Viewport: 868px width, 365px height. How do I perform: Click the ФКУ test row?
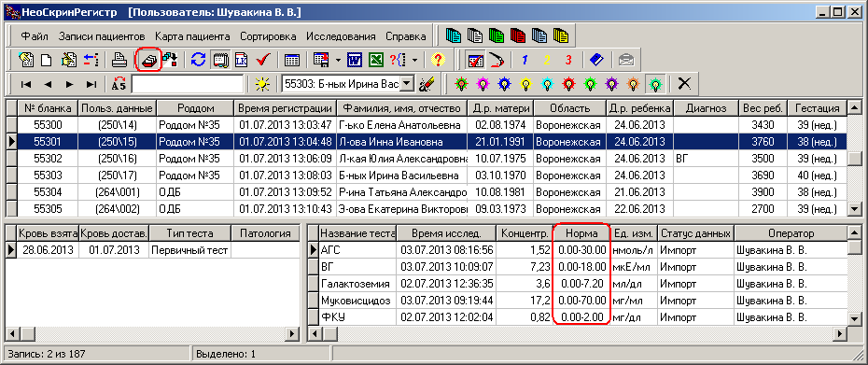pos(578,318)
